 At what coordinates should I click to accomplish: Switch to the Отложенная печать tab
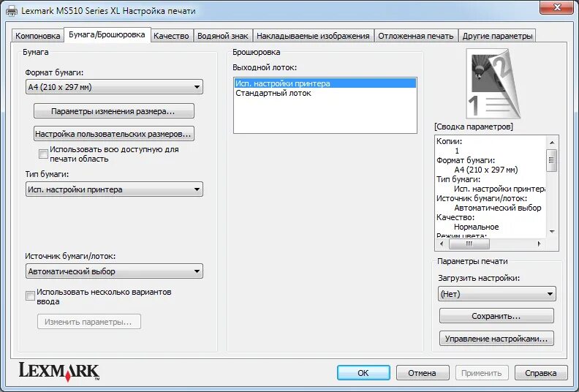click(416, 36)
